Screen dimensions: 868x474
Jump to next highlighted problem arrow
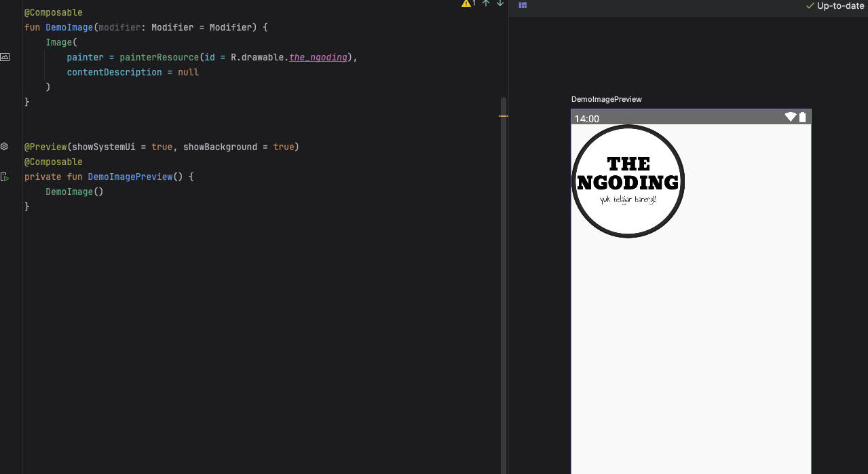click(500, 3)
